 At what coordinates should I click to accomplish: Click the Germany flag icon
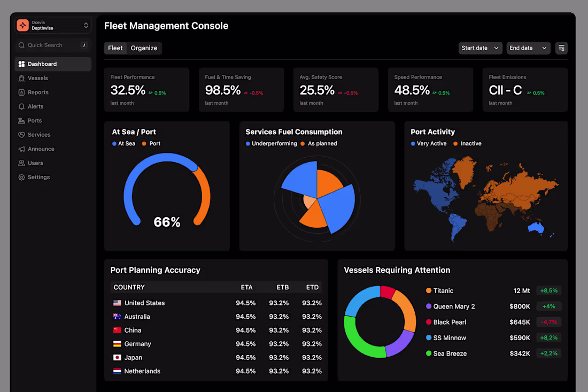point(118,344)
